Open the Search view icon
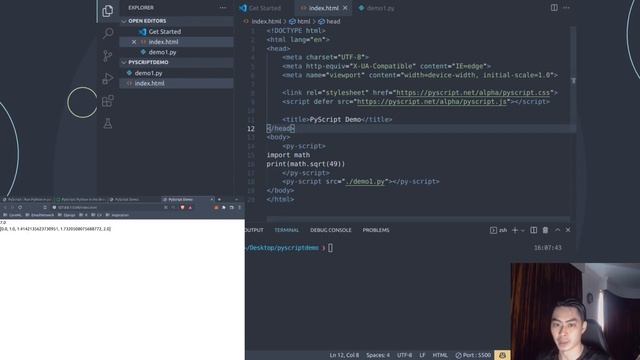 (108, 33)
